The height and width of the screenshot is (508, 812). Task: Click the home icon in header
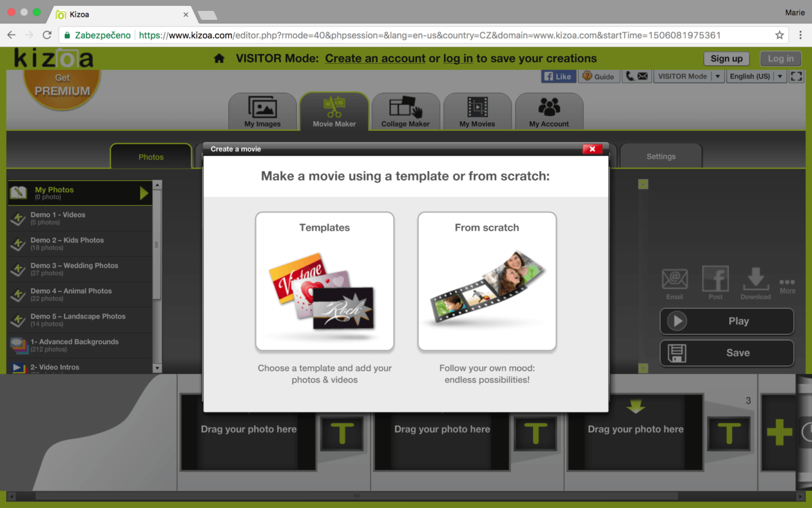219,58
